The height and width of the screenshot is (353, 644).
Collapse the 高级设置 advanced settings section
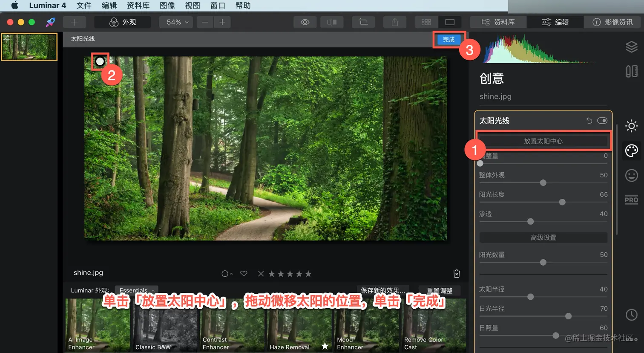[543, 237]
